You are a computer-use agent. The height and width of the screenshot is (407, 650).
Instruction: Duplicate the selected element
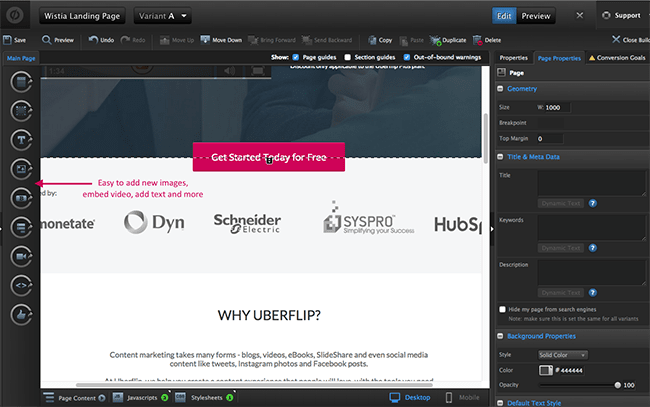click(x=448, y=40)
